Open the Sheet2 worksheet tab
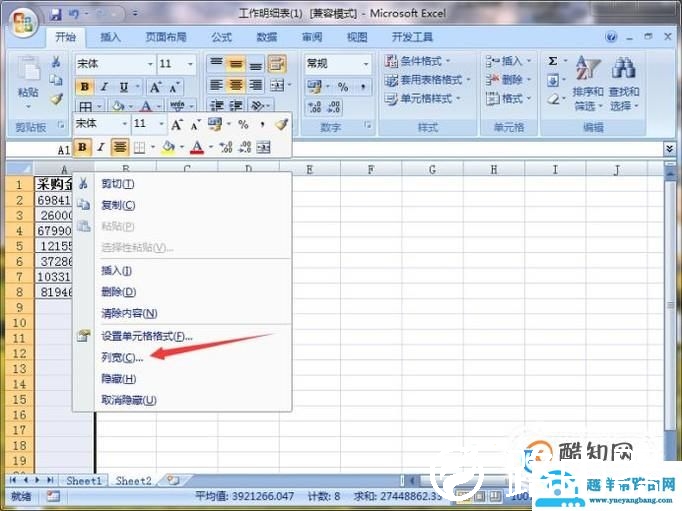This screenshot has height=511, width=682. 134,481
